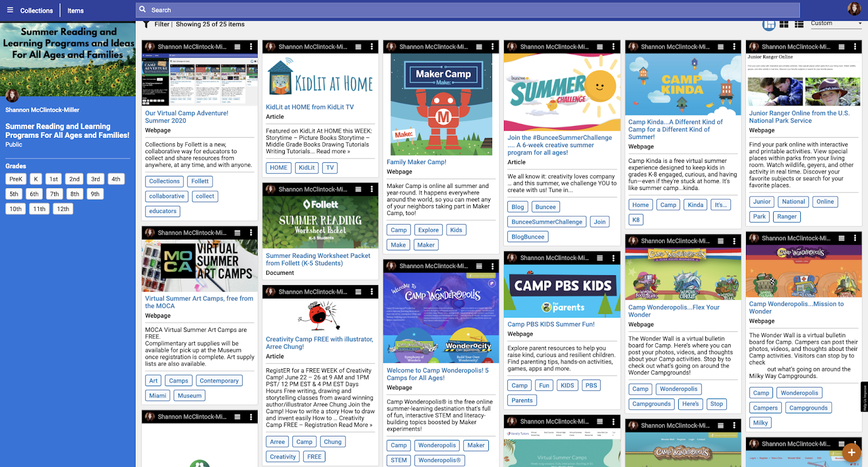868x467 pixels.
Task: Click list icon on Creativity Camp card
Action: click(x=359, y=292)
